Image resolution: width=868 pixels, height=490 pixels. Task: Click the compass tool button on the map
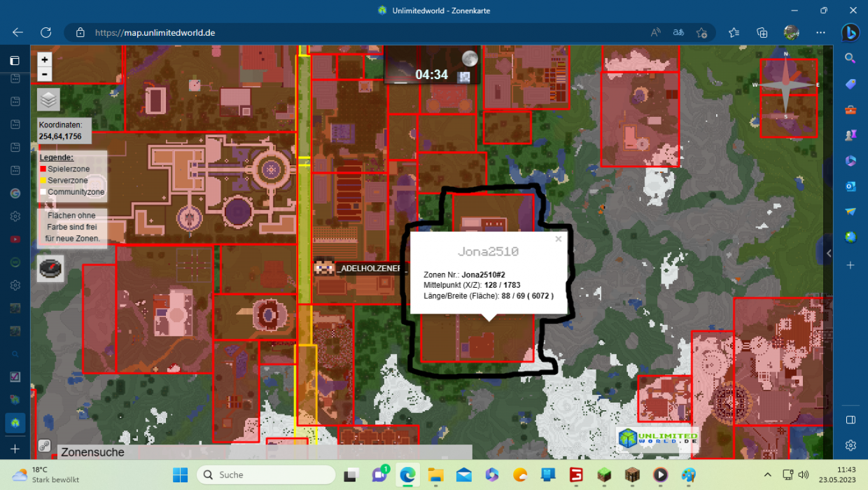pyautogui.click(x=50, y=269)
